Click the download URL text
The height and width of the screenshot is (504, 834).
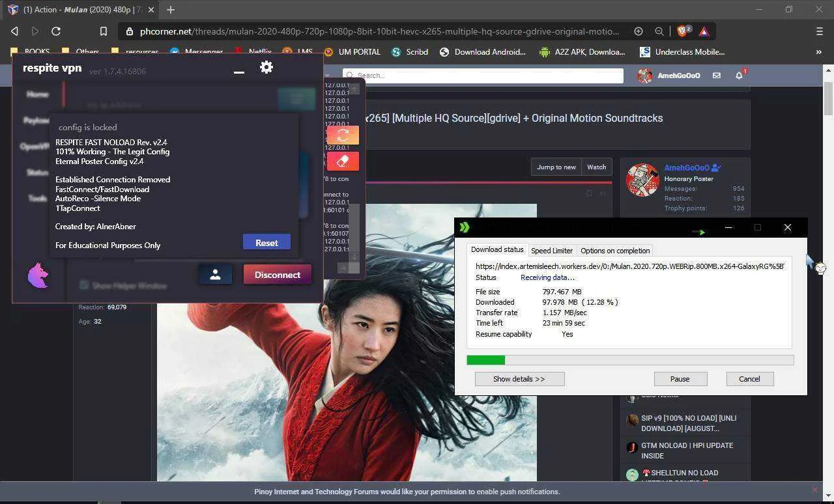point(630,266)
